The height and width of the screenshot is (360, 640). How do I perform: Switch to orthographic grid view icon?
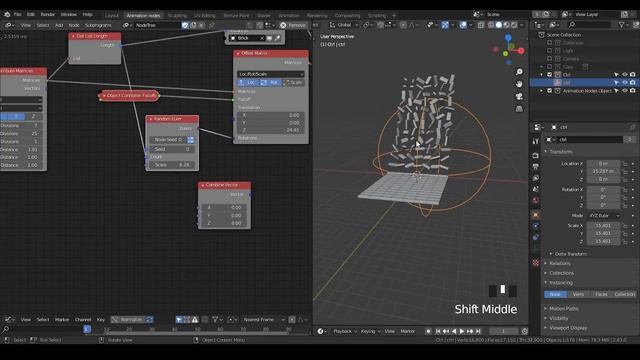[x=519, y=109]
